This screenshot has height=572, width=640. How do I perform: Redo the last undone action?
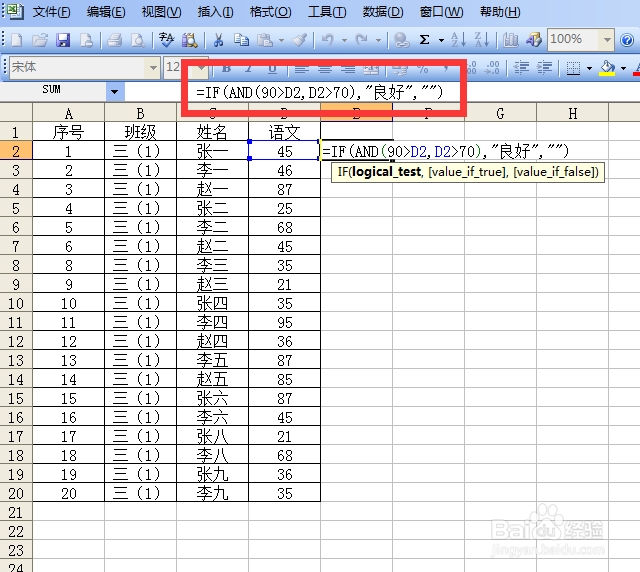(x=362, y=40)
